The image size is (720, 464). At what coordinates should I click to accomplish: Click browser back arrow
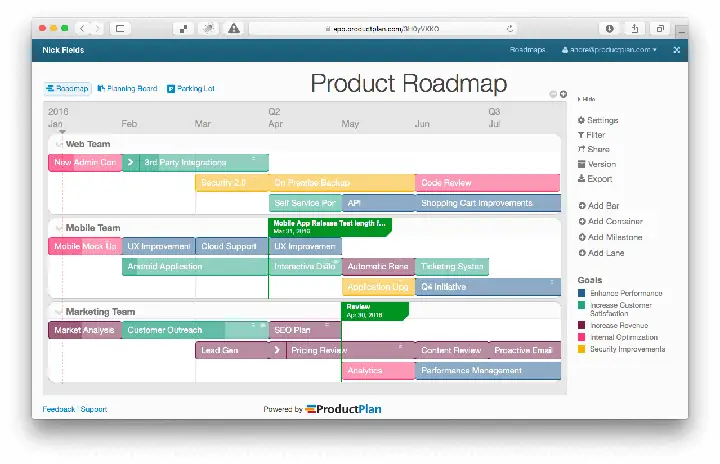[x=82, y=28]
